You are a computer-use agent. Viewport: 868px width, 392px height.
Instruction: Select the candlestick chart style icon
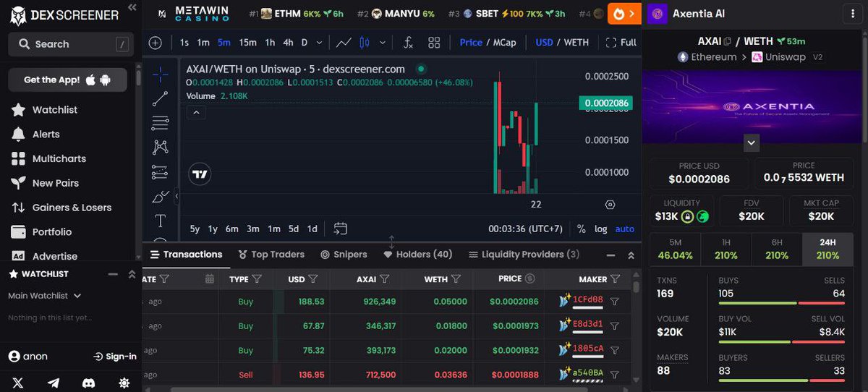click(x=364, y=43)
